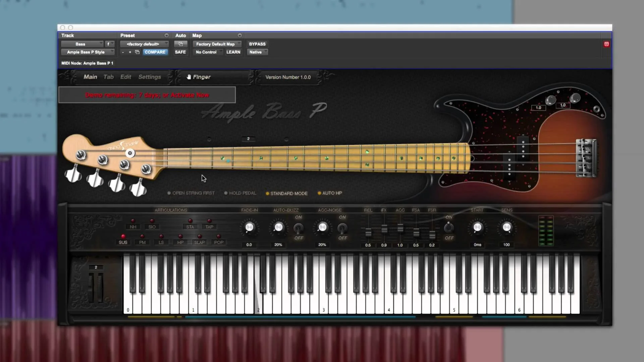
Task: Select the NH articulation
Action: [133, 226]
